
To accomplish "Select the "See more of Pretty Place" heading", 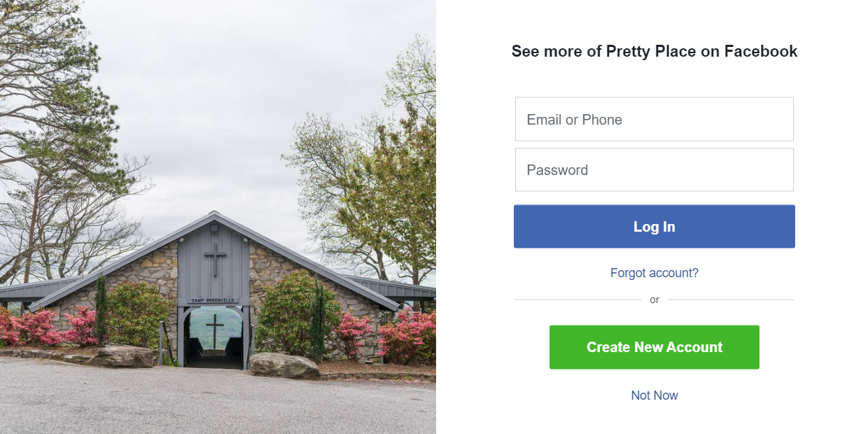I will (654, 51).
